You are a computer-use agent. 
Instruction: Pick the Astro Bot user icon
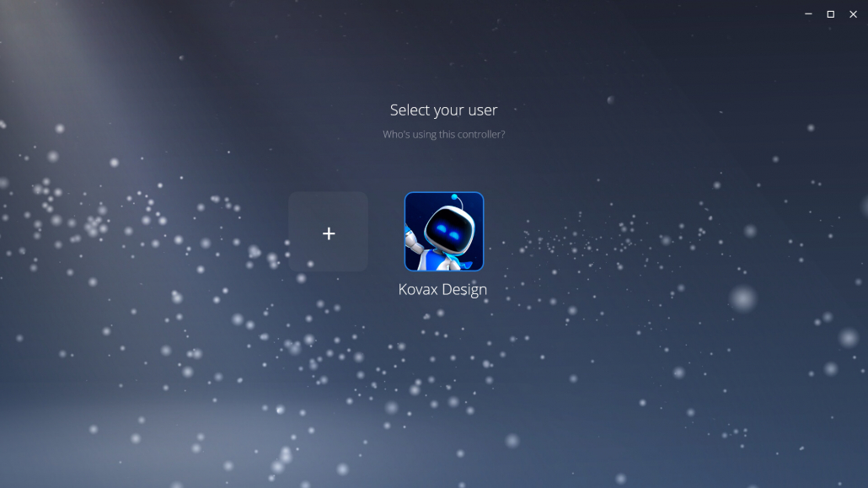coord(444,232)
